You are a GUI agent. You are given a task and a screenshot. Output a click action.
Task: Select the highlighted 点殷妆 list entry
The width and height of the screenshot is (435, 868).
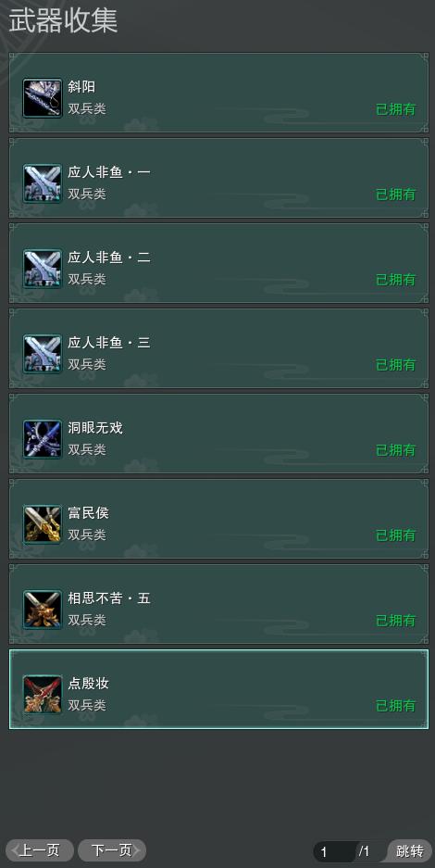(218, 689)
